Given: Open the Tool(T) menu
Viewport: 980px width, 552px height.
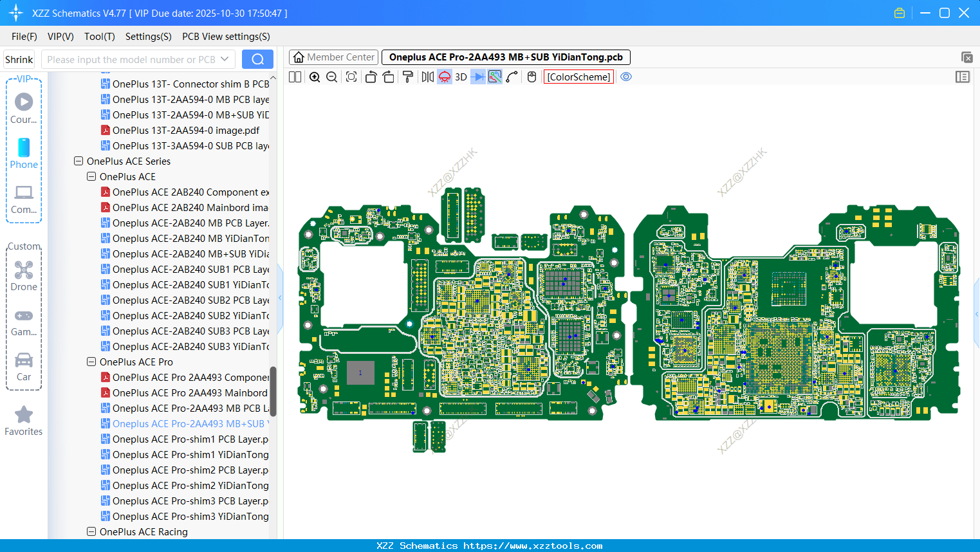Looking at the screenshot, I should pyautogui.click(x=99, y=37).
